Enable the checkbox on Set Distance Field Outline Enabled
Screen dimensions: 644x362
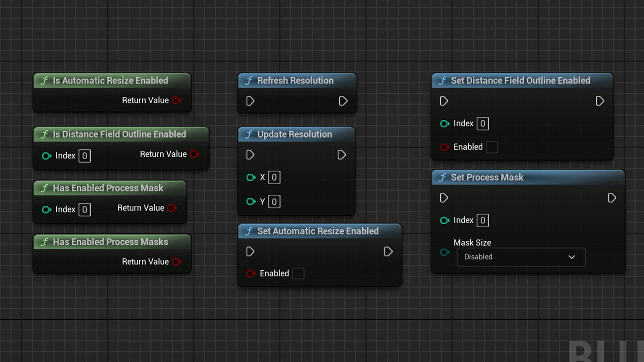(x=492, y=147)
